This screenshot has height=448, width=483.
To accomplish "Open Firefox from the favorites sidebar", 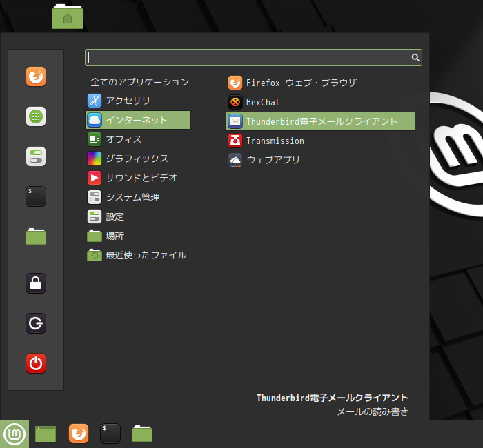I will point(36,77).
